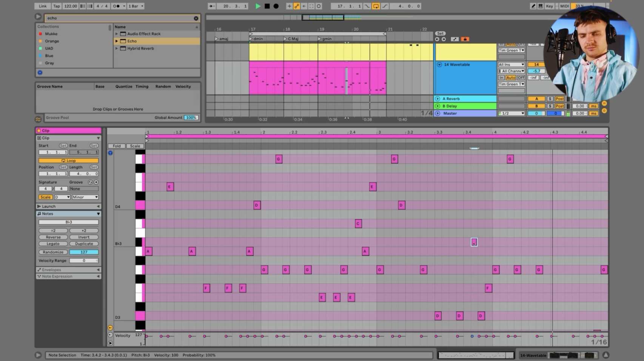Select the Orange collection
Screen dimensions: 644x361
pyautogui.click(x=52, y=41)
